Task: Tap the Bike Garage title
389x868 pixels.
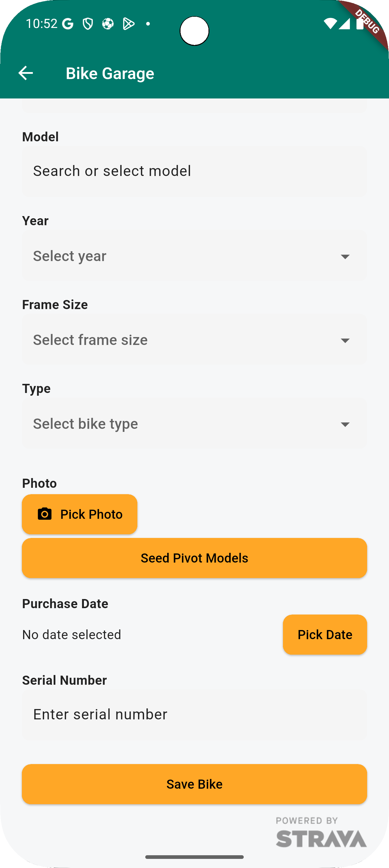Action: coord(110,74)
